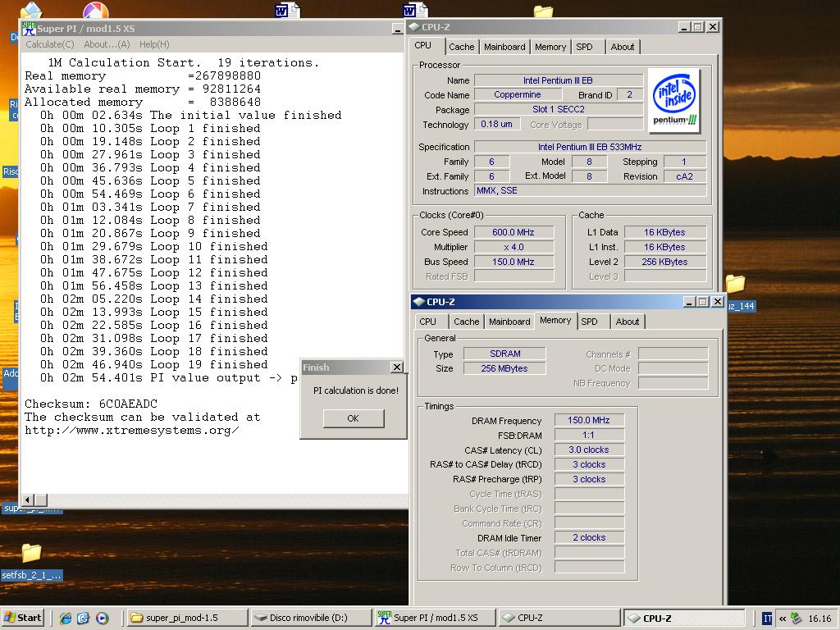Click the Windows Start button
The width and height of the screenshot is (840, 630).
[x=22, y=618]
